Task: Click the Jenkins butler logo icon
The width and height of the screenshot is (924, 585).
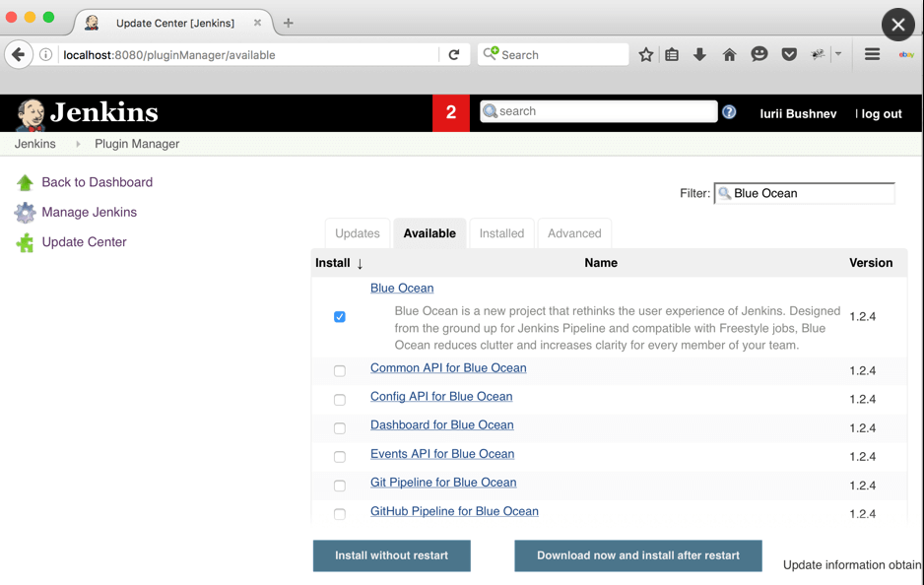Action: pyautogui.click(x=31, y=114)
